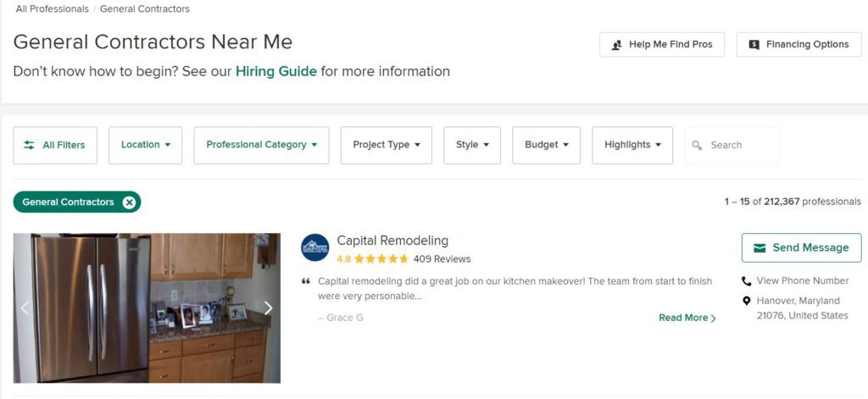Click the Hanover, Maryland address text
Screen dimensions: 868x399
802,308
